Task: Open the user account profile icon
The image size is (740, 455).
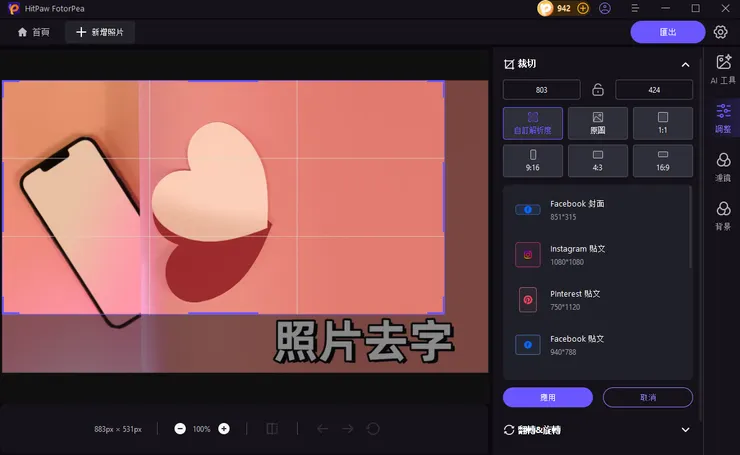Action: [x=605, y=8]
